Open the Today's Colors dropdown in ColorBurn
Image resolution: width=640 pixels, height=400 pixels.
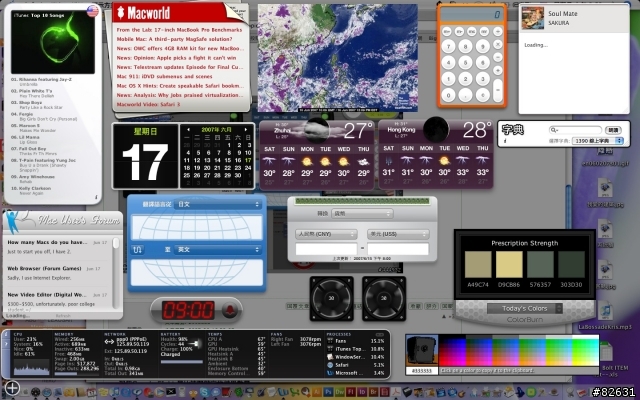524,309
